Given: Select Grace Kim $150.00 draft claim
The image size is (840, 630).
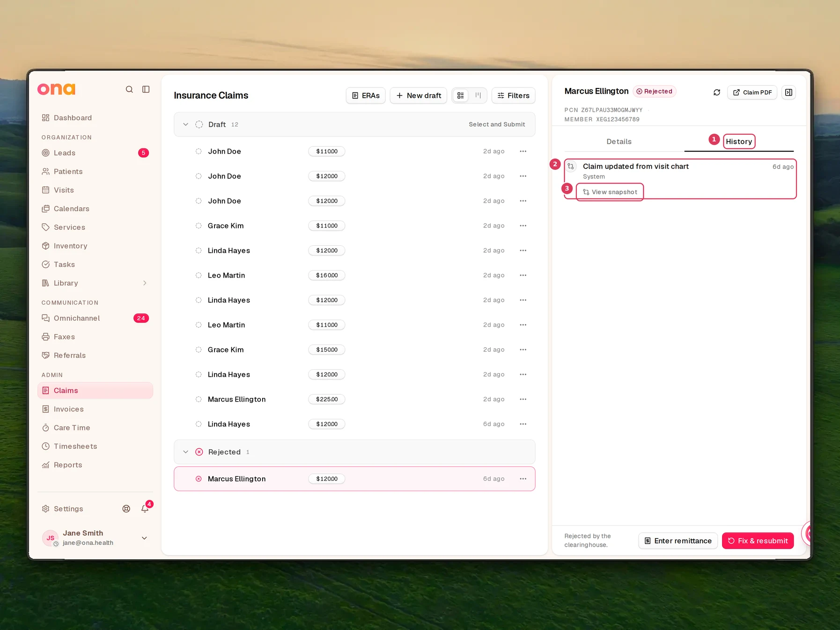Looking at the screenshot, I should [x=354, y=350].
